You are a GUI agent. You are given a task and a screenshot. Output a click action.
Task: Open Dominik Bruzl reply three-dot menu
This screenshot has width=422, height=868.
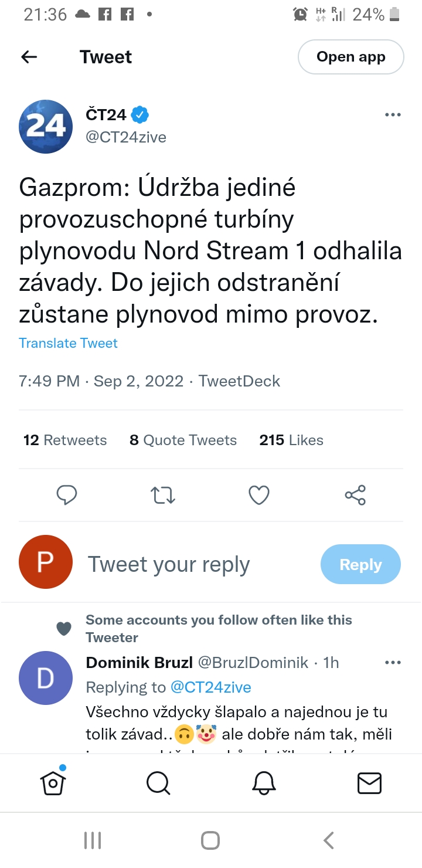tap(393, 663)
